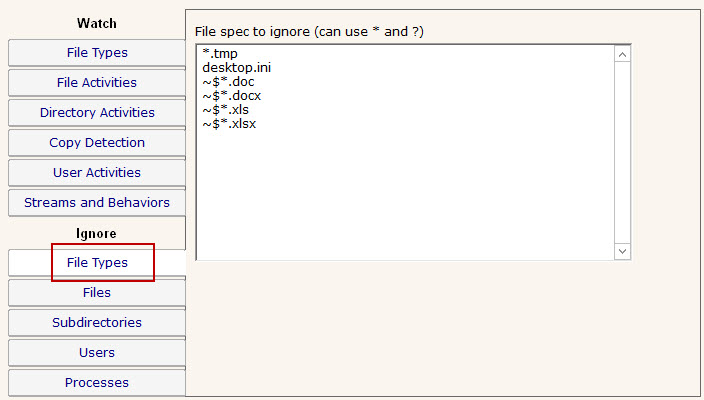Go to the User Activities tab

[x=97, y=173]
